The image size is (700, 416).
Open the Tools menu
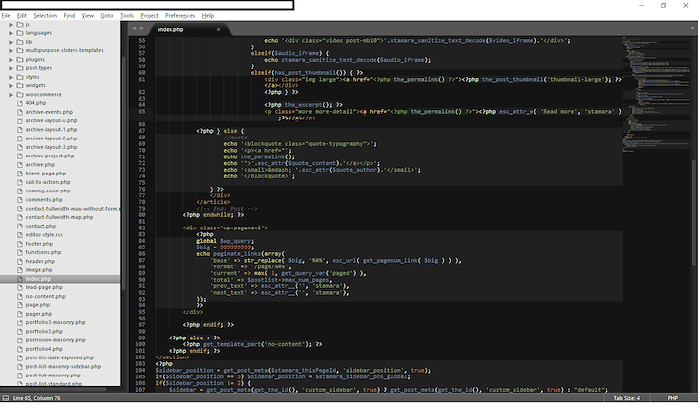pos(127,16)
